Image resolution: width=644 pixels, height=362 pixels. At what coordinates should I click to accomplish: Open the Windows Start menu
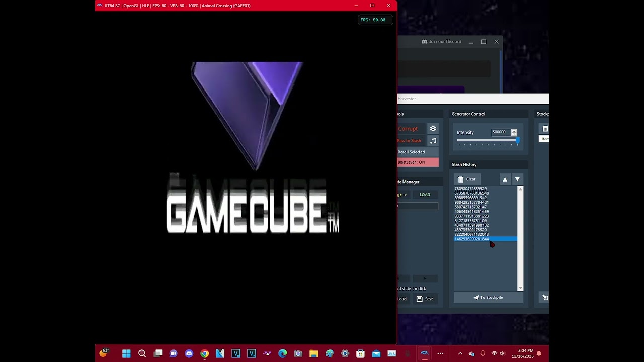[126, 354]
